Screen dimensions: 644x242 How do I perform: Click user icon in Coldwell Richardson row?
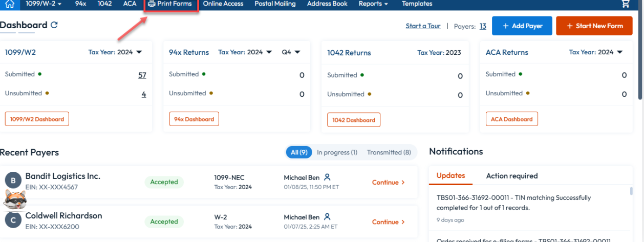(328, 217)
